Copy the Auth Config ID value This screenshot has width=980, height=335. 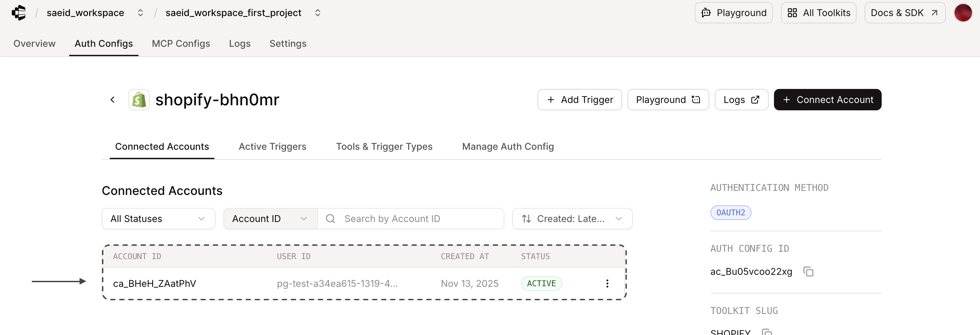808,271
